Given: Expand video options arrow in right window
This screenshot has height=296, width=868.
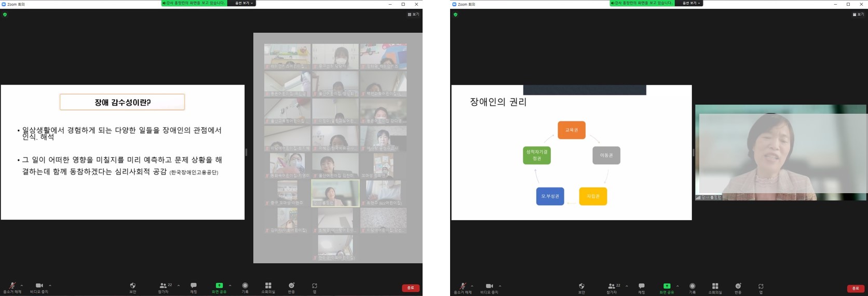Looking at the screenshot, I should [x=500, y=286].
